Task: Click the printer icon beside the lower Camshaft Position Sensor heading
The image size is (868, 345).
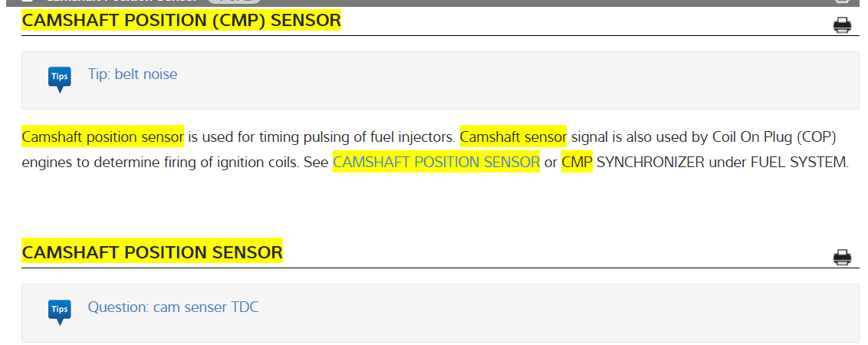Action: (842, 257)
